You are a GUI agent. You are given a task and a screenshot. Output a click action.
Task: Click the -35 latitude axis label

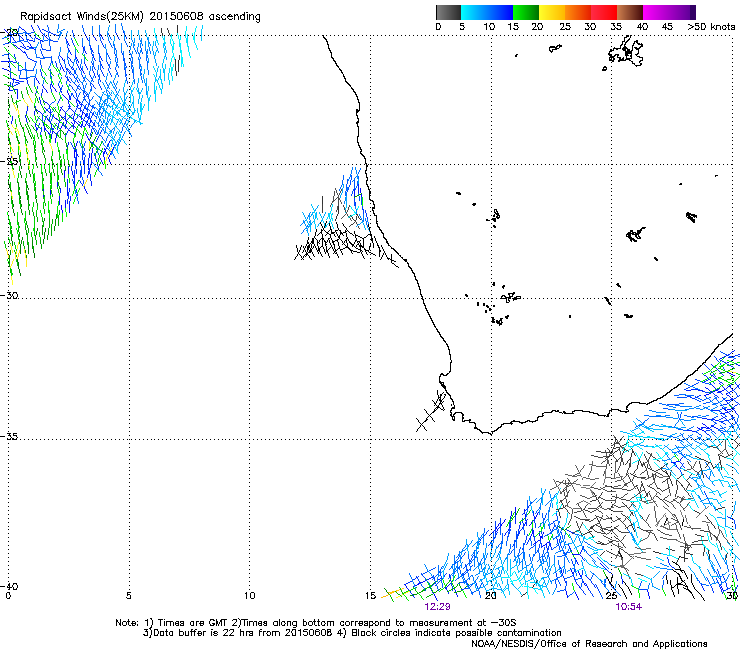9,437
